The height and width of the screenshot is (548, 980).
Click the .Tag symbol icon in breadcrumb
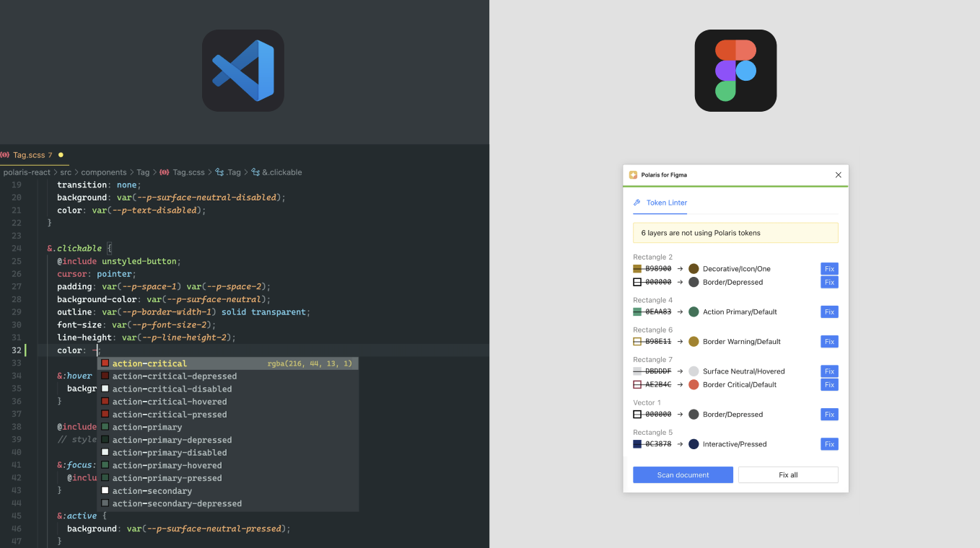tap(219, 172)
